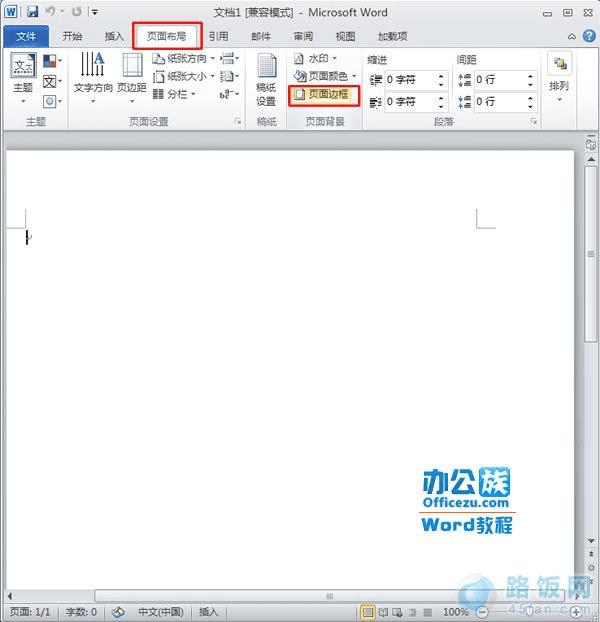Open the 水印 watermark menu
600x622 pixels.
coord(316,59)
